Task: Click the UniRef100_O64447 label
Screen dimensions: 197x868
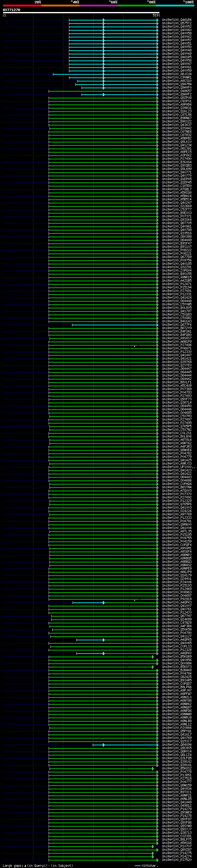Action: 177,369
